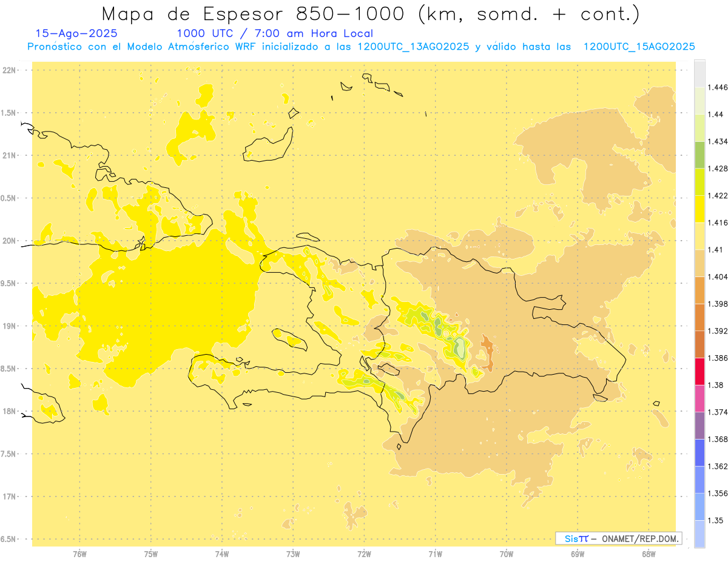Select the date label "15-Ago-2025"
The width and height of the screenshot is (728, 562).
(x=76, y=34)
